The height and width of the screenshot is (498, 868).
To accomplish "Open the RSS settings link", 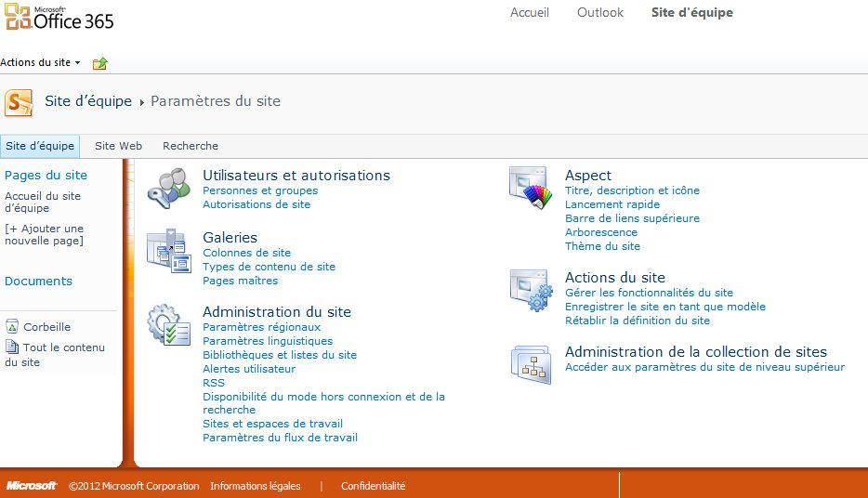I will click(x=214, y=383).
